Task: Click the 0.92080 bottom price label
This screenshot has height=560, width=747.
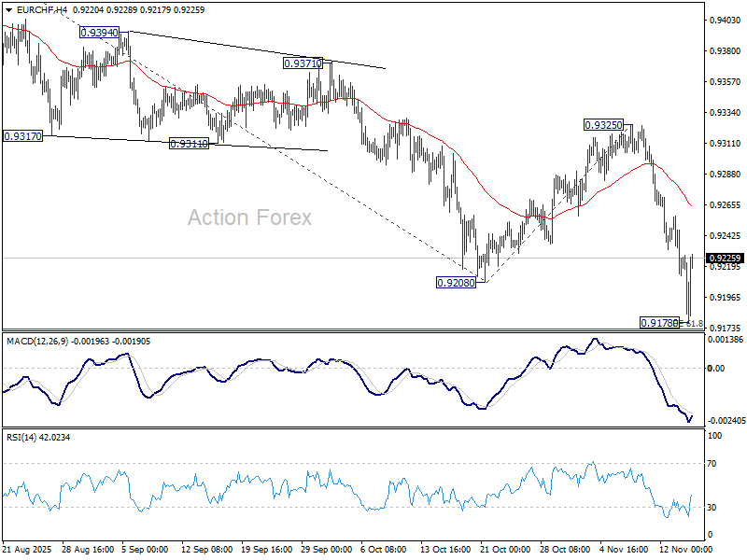Action: tap(456, 282)
